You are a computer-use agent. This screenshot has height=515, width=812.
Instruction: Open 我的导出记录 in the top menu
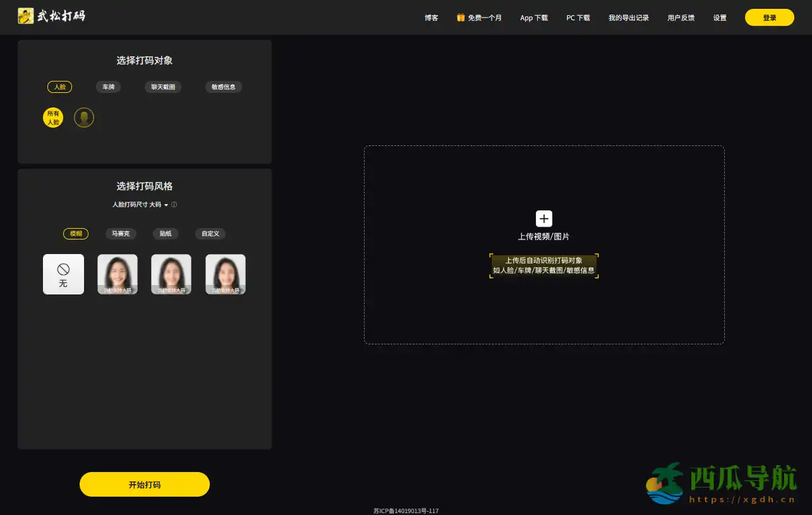point(628,18)
